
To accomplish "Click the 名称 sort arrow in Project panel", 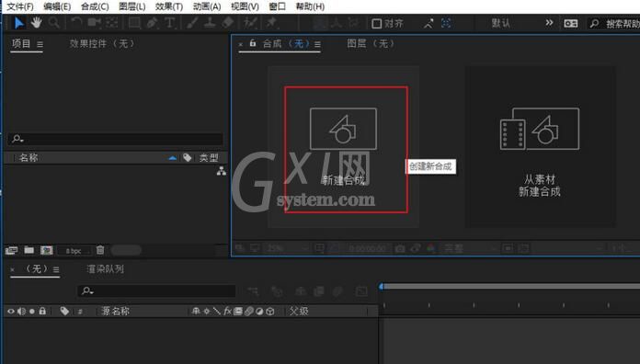I will point(173,158).
